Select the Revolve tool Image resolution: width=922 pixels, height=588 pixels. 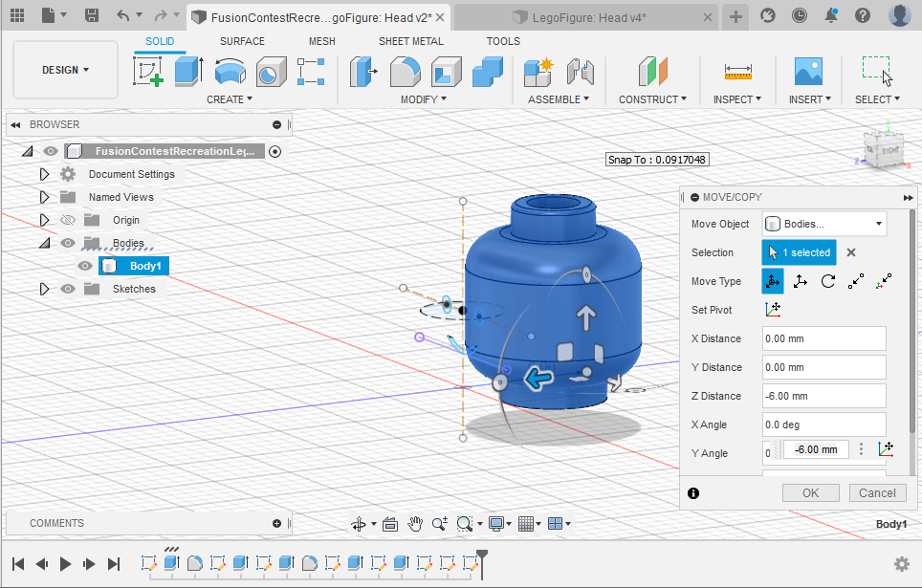[x=230, y=72]
